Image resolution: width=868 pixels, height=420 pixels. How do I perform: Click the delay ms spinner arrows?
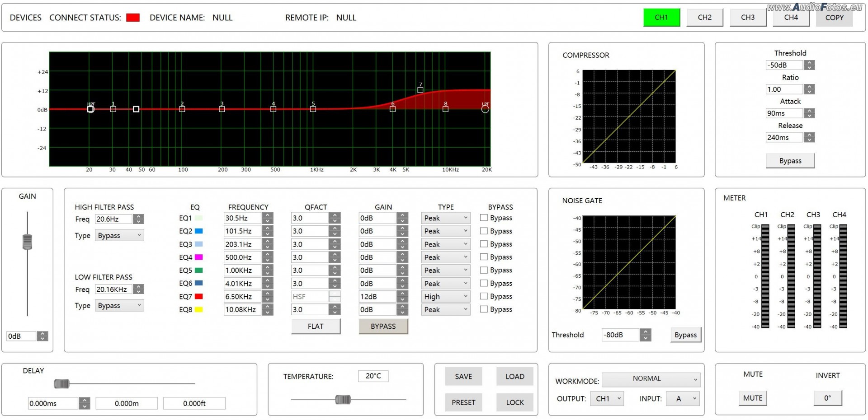pos(85,403)
